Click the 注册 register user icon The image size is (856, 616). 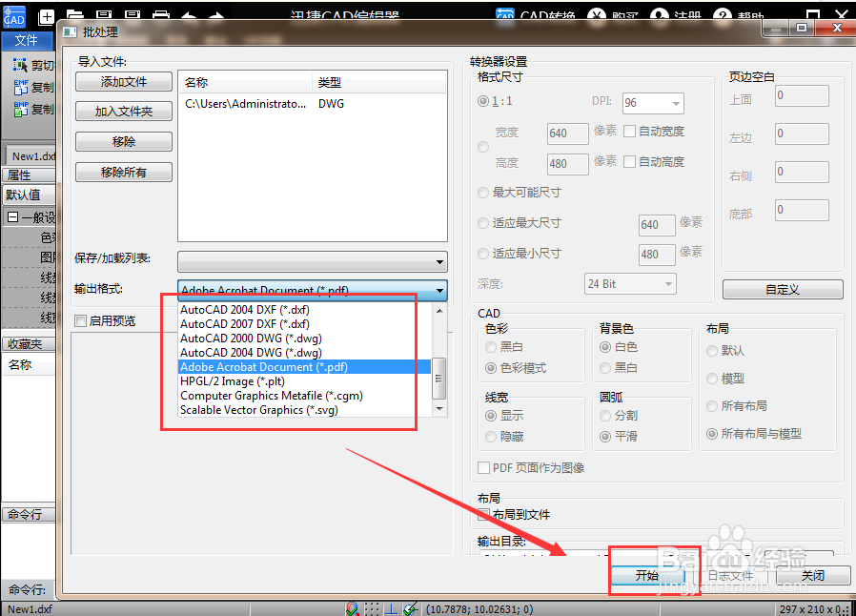click(x=659, y=15)
